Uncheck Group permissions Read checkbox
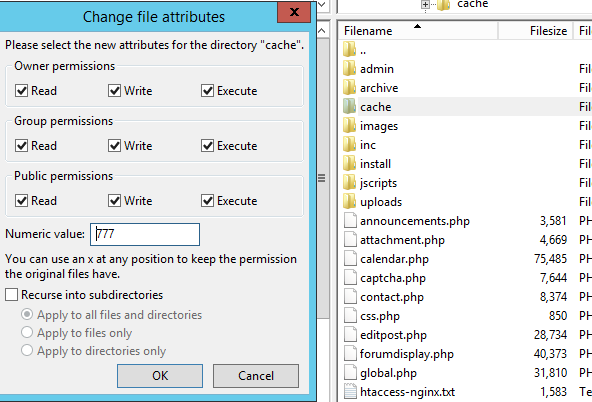The width and height of the screenshot is (592, 402). click(22, 146)
